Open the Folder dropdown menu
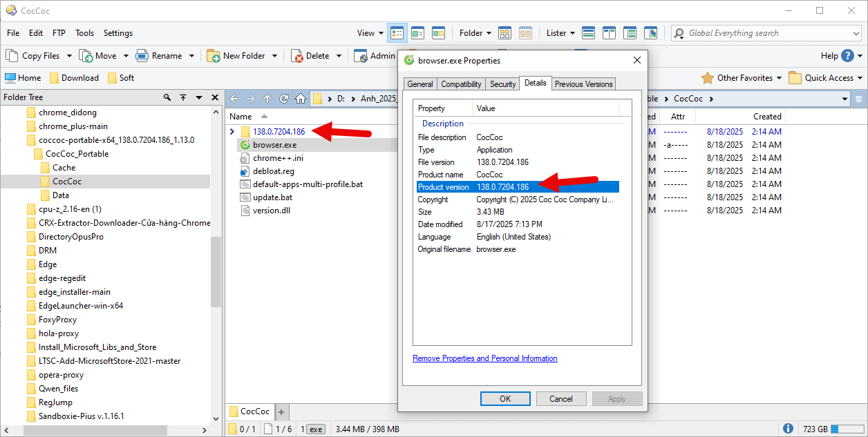 [475, 32]
